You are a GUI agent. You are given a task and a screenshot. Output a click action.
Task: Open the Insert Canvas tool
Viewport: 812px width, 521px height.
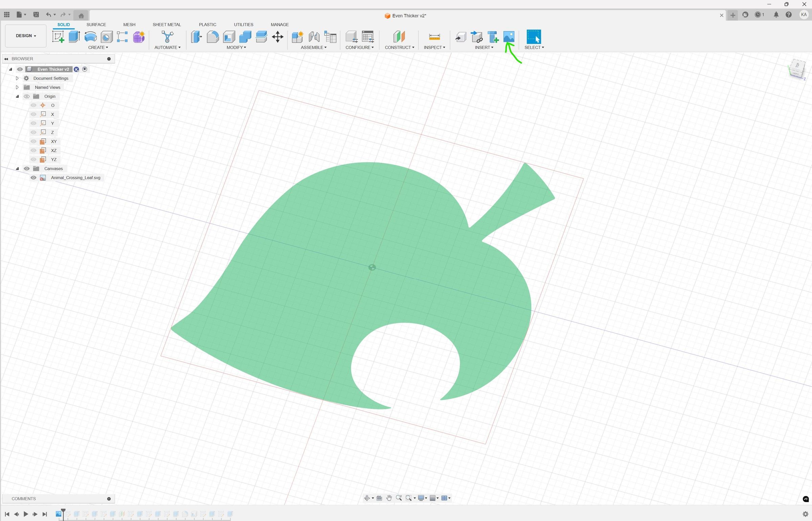pyautogui.click(x=509, y=37)
